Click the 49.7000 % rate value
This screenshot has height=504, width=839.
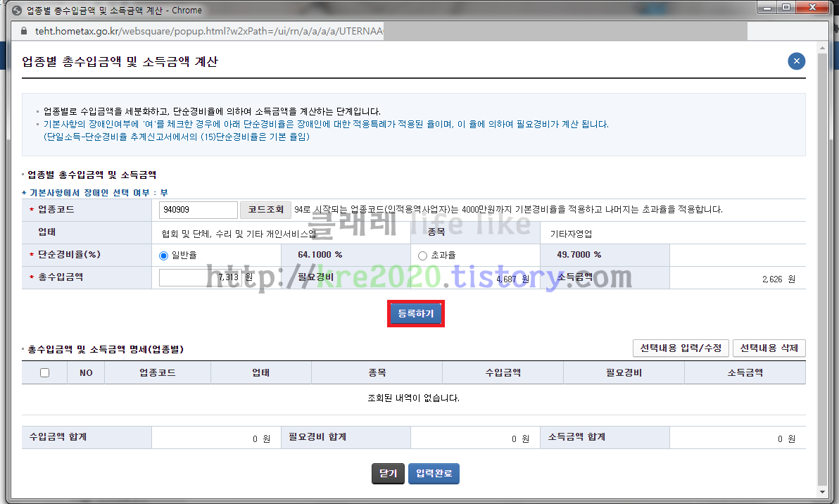click(x=579, y=255)
